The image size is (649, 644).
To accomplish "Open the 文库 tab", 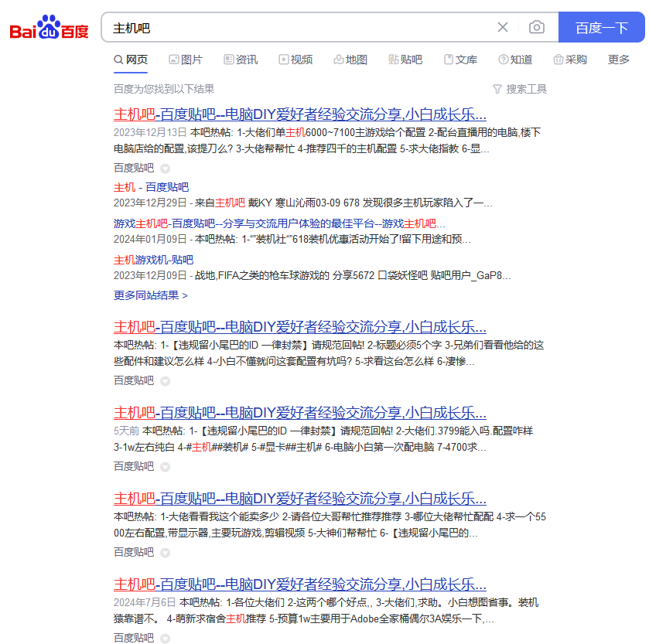I will point(461,60).
